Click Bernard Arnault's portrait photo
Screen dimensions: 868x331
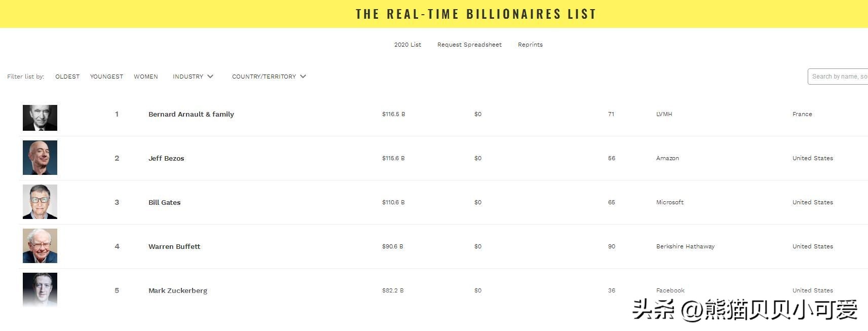pyautogui.click(x=40, y=118)
